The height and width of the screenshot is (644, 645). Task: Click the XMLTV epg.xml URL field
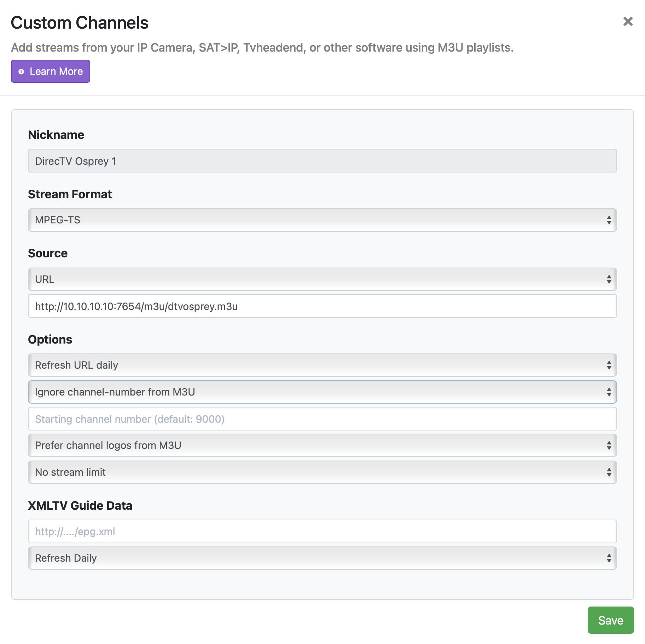point(322,531)
